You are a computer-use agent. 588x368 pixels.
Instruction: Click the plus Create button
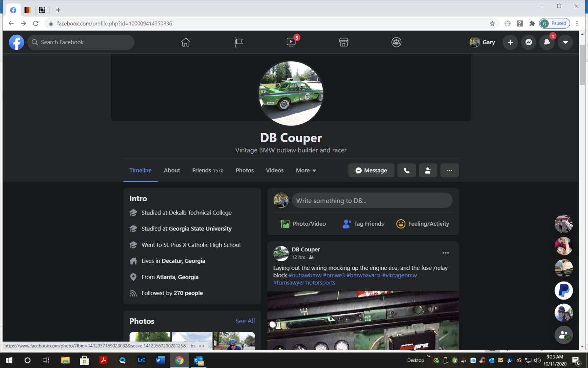coord(510,42)
